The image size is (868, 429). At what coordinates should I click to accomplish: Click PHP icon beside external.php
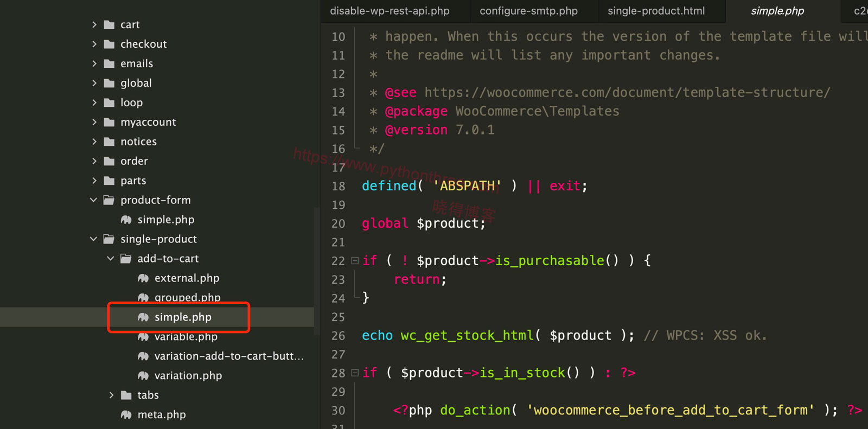143,278
